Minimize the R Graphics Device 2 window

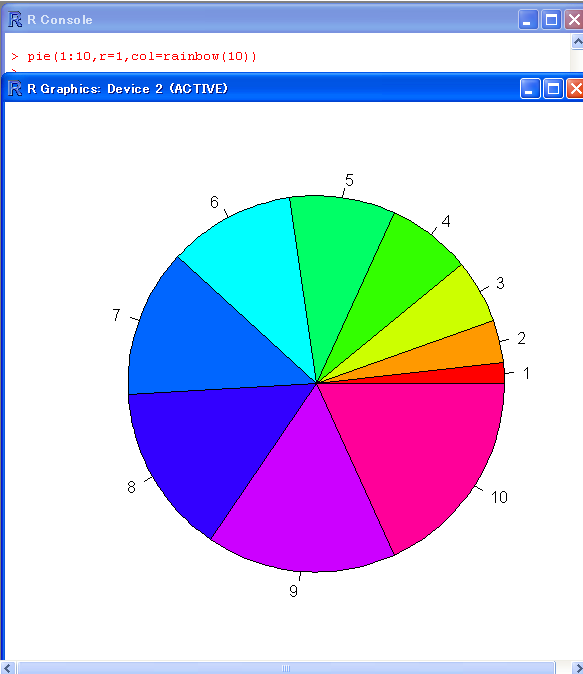click(530, 89)
